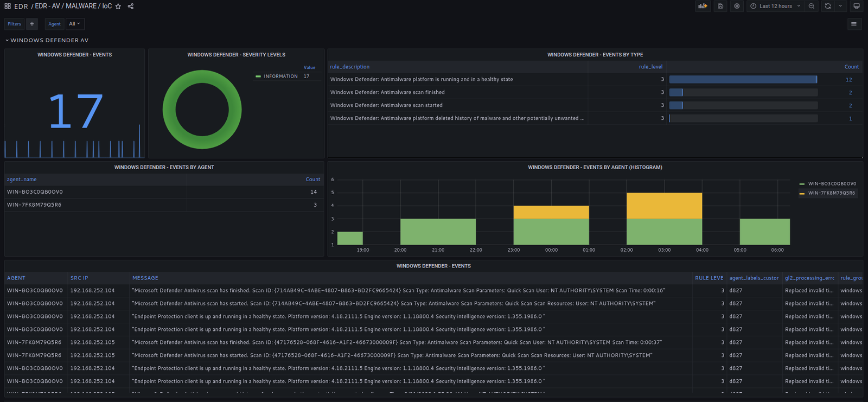Image resolution: width=868 pixels, height=402 pixels.
Task: Open the Agent All variable dropdown
Action: click(x=74, y=24)
